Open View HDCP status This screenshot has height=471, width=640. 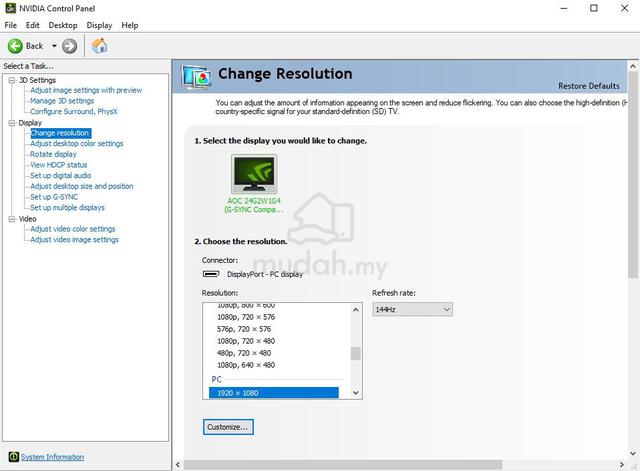point(59,165)
